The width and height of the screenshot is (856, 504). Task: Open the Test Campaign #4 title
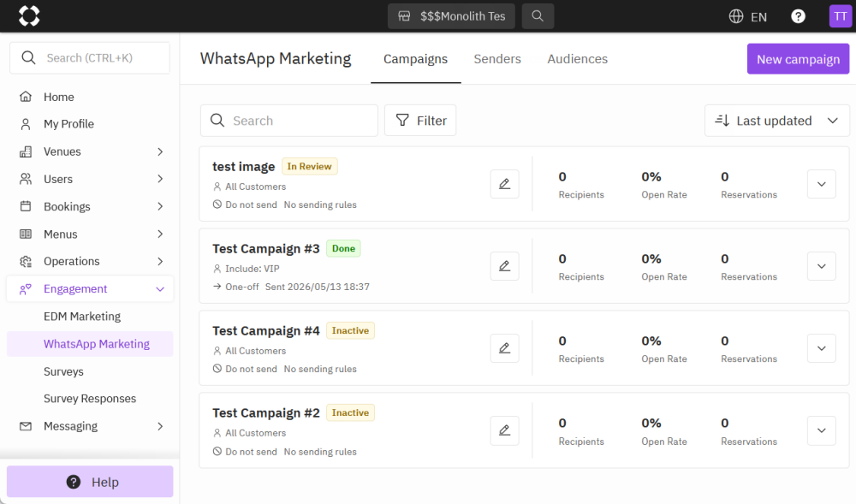266,331
